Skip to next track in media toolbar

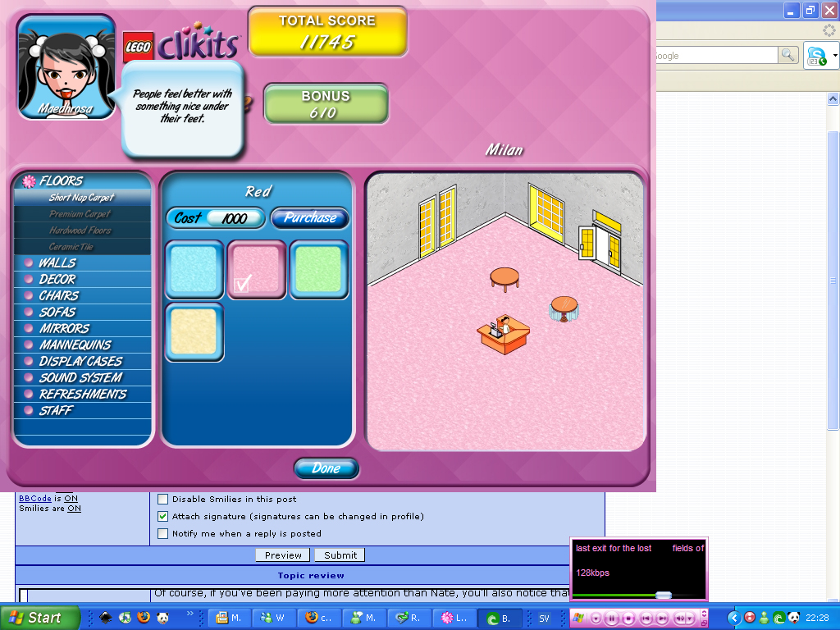[663, 619]
